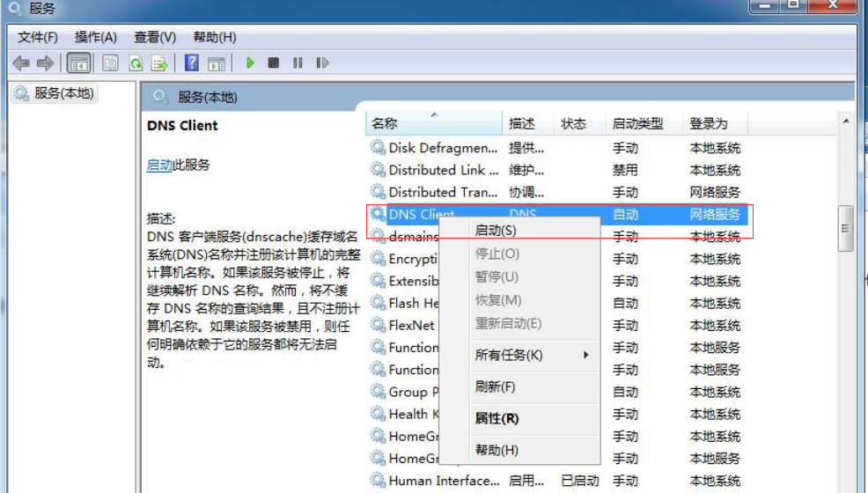Open the 文件(F) menu
Screen dimensions: 868x493
pyautogui.click(x=38, y=37)
